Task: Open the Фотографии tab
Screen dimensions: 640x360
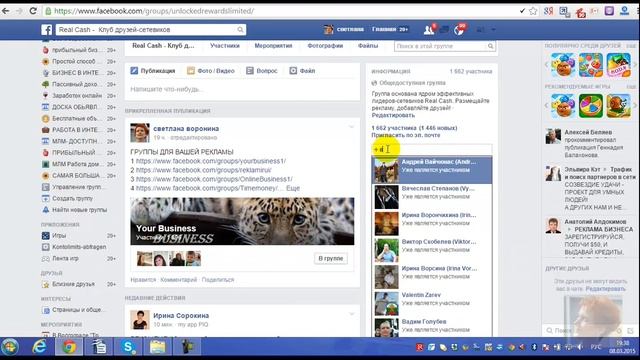Action: tap(325, 46)
